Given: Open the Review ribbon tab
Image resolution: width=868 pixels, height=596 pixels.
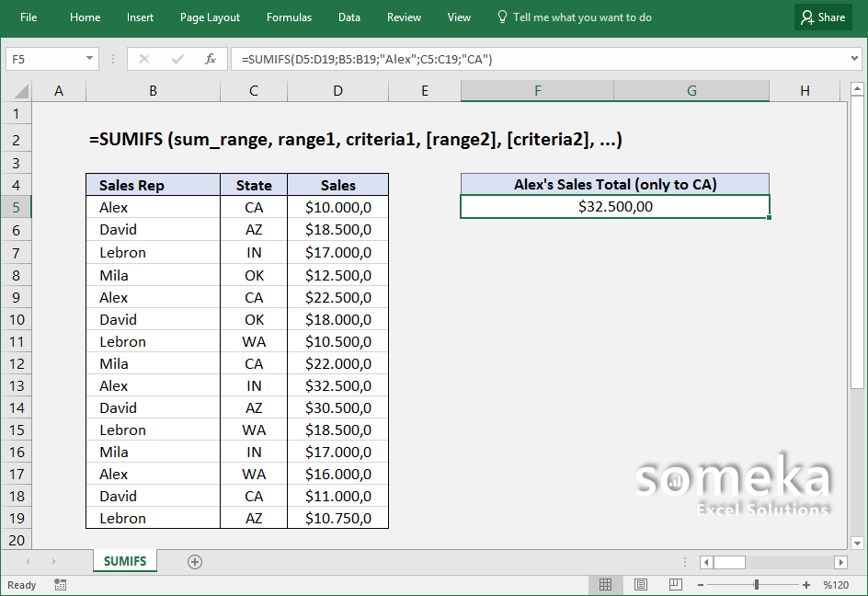Looking at the screenshot, I should pyautogui.click(x=404, y=17).
